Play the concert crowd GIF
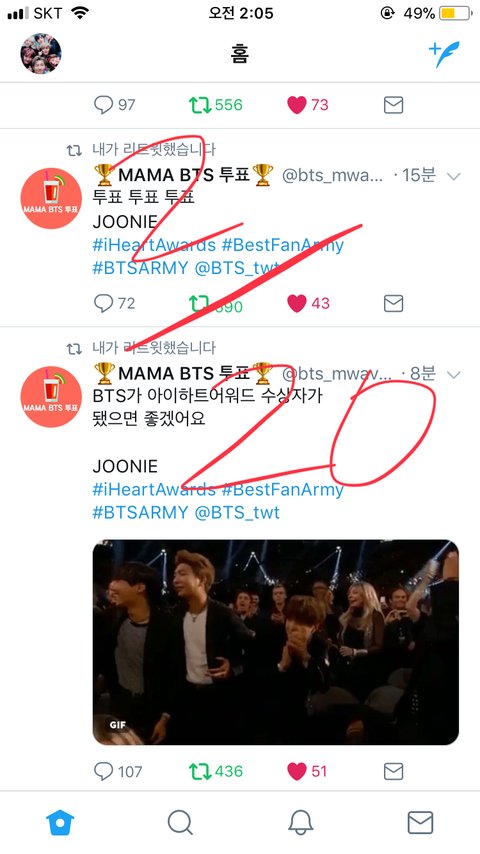Screen dimensions: 480x854 [276, 642]
